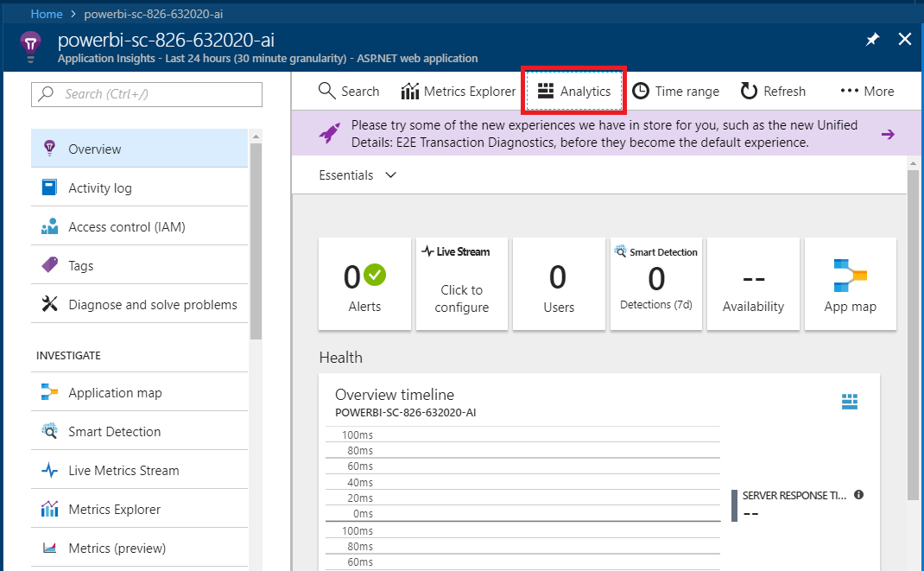Click the Analytics grid icon in toolbar
The width and height of the screenshot is (924, 571).
pos(546,91)
